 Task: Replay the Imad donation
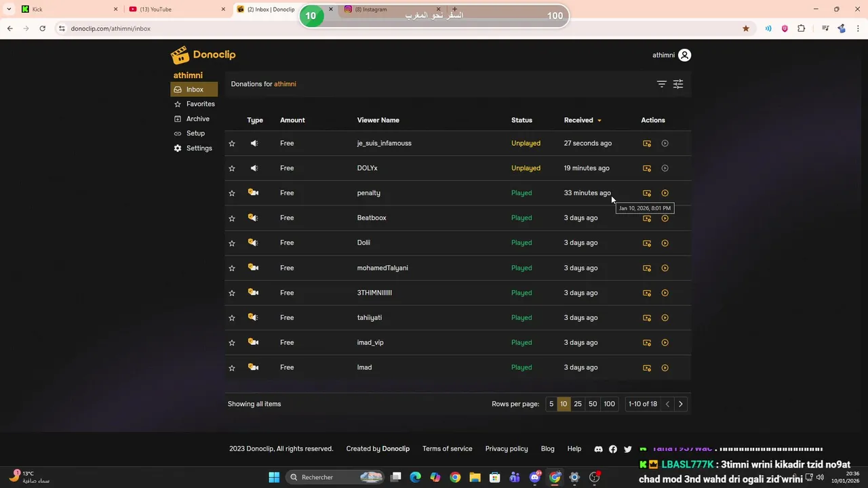tap(665, 367)
